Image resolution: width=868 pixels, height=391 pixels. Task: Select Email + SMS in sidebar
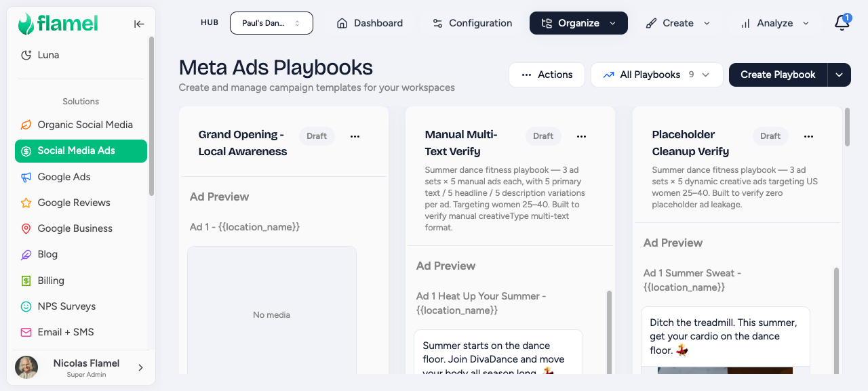click(x=81, y=333)
